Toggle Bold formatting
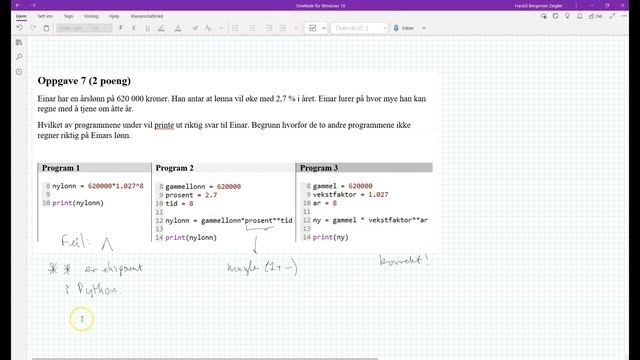This screenshot has height=360, width=640. coord(121,28)
